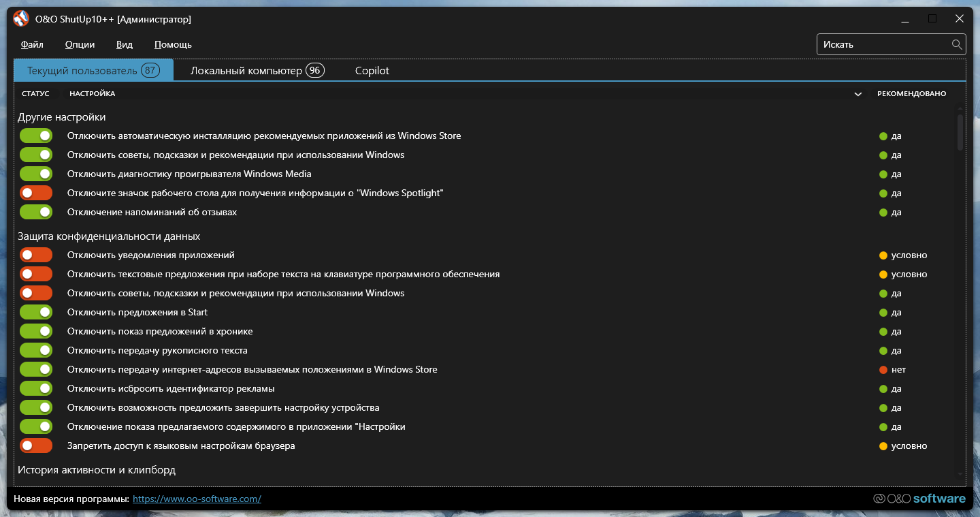Screen dimensions: 980x517
Task: Switch to the Текущий пользователь tab
Action: 94,70
